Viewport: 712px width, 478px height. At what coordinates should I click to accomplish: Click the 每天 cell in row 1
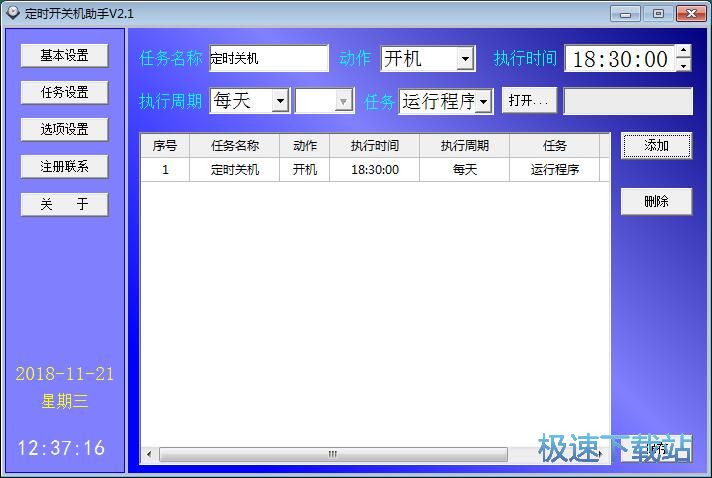pyautogui.click(x=465, y=170)
